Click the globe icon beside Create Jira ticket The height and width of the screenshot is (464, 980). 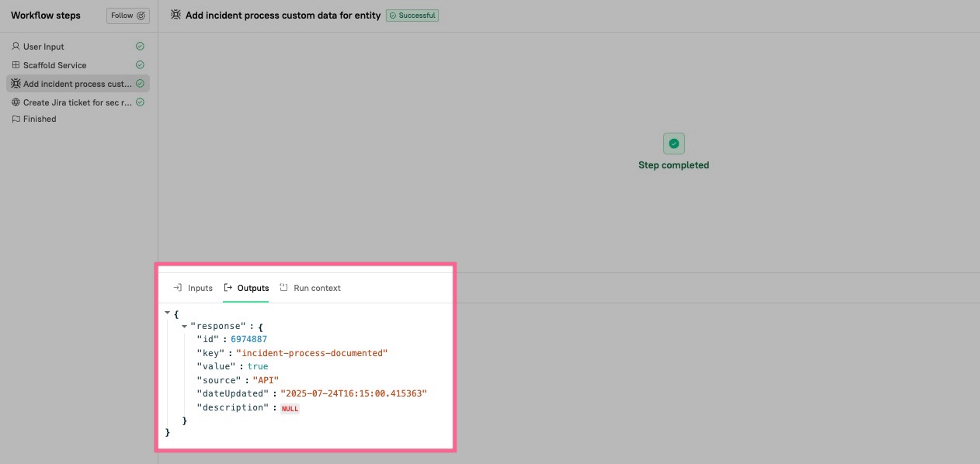click(x=16, y=102)
